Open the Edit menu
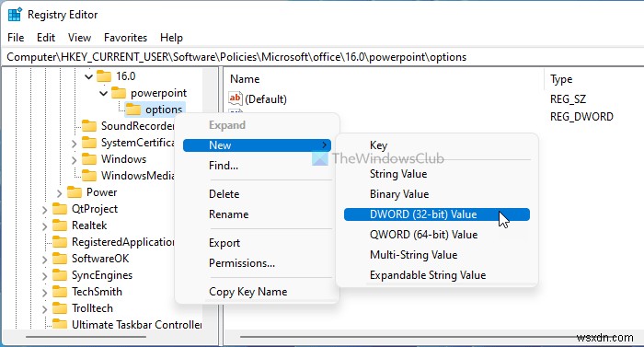 tap(46, 38)
